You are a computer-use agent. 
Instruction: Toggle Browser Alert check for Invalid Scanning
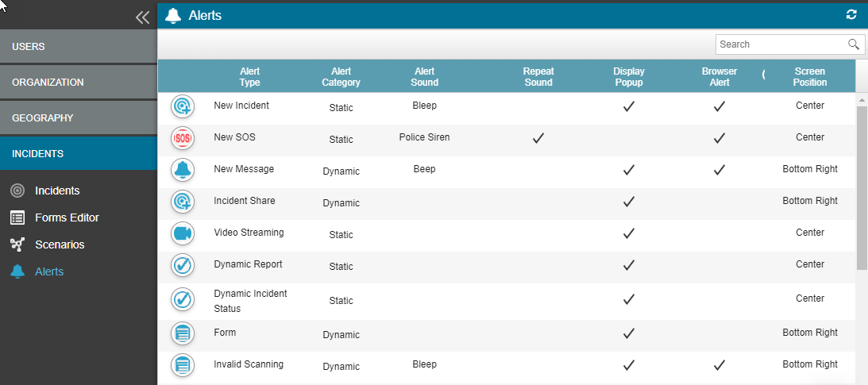point(719,365)
